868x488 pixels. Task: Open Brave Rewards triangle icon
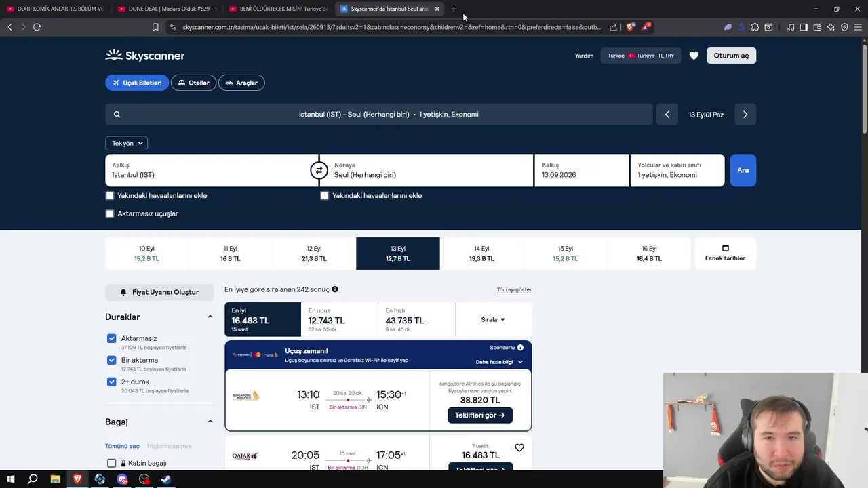point(646,27)
